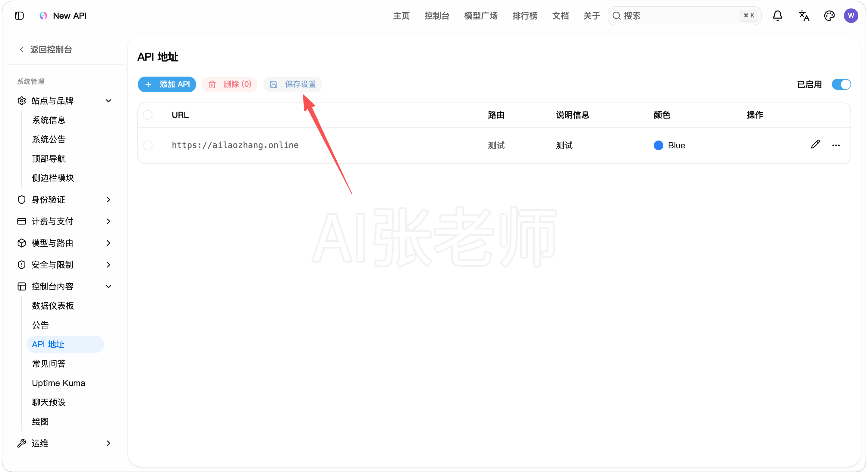868x474 pixels.
Task: Open 常见问答 in the sidebar
Action: pyautogui.click(x=49, y=364)
